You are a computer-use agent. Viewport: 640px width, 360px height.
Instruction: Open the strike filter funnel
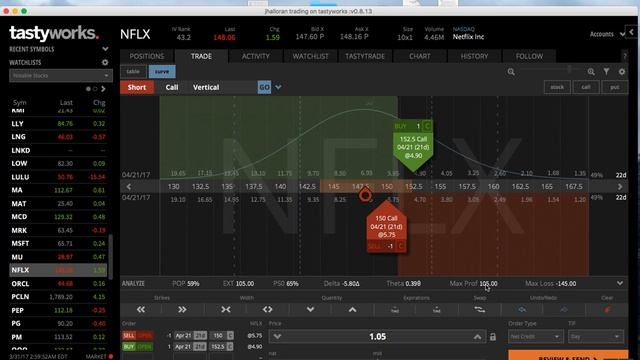click(x=607, y=72)
